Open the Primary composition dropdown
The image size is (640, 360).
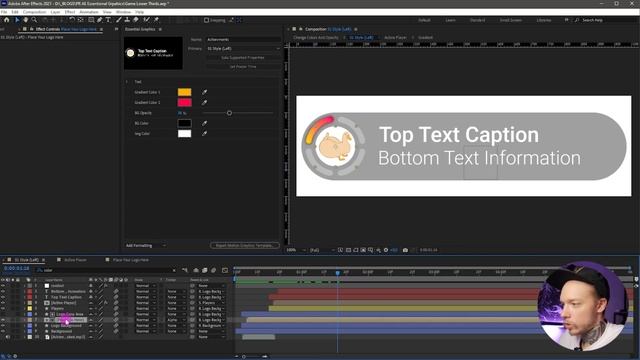click(x=243, y=49)
